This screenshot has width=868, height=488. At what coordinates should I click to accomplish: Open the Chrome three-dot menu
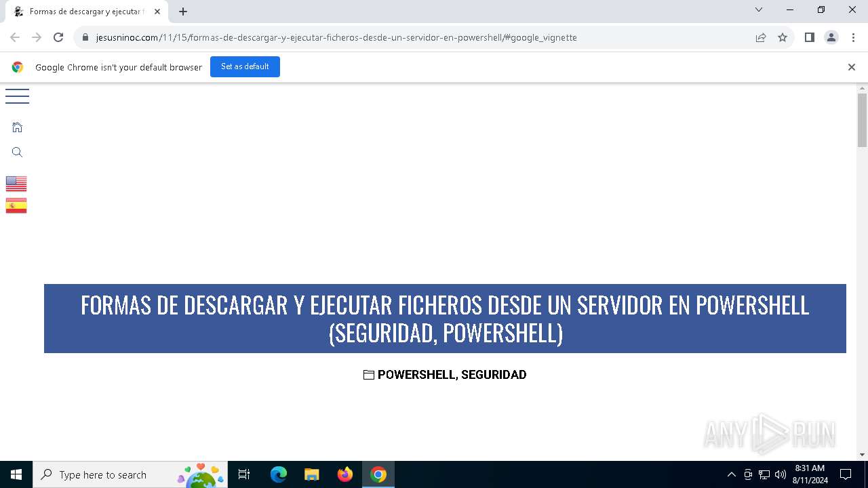point(853,37)
